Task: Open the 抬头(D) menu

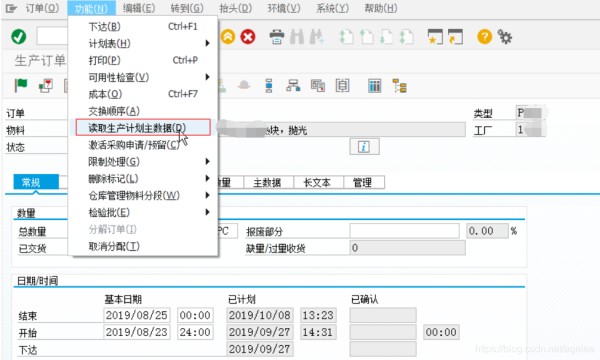Action: 235,8
